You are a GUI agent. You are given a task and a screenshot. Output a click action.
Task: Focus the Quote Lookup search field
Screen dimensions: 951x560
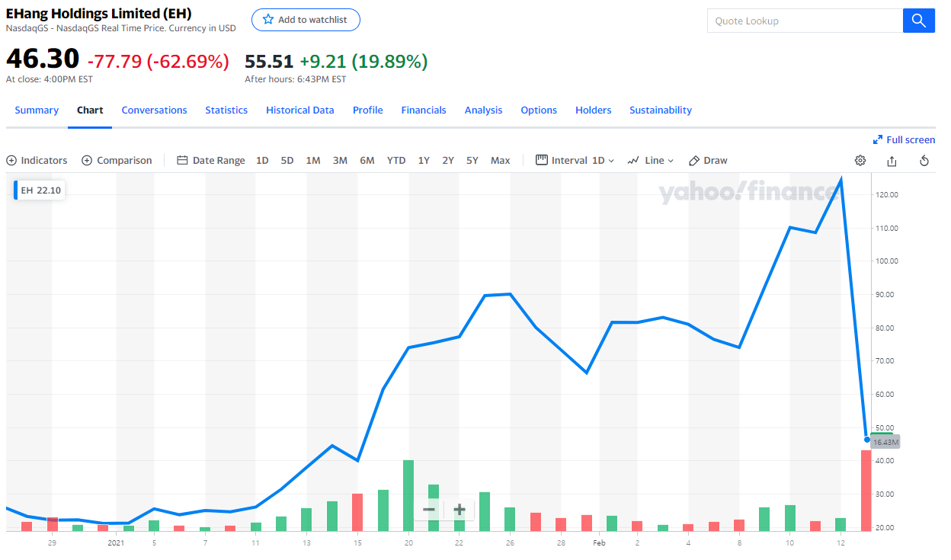click(805, 21)
